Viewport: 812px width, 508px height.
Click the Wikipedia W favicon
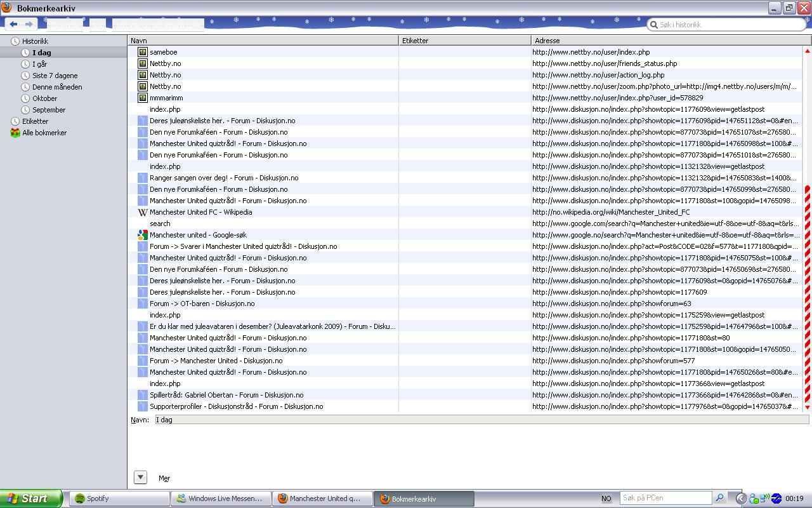143,212
